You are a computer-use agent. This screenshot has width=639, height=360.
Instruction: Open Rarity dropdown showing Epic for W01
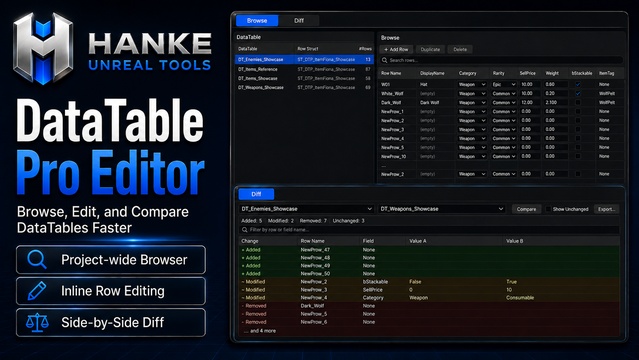point(504,84)
